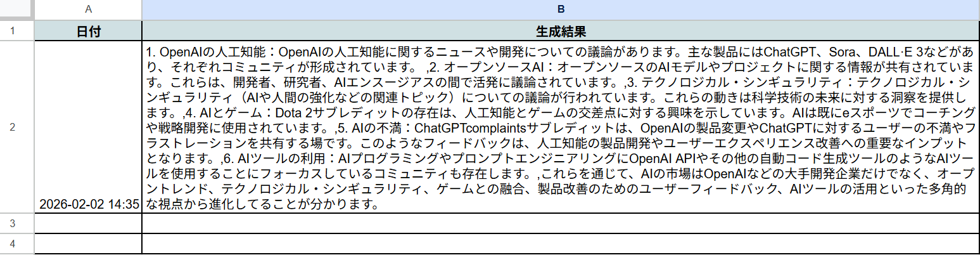Image resolution: width=980 pixels, height=255 pixels.
Task: Select column B header
Action: coord(561,10)
